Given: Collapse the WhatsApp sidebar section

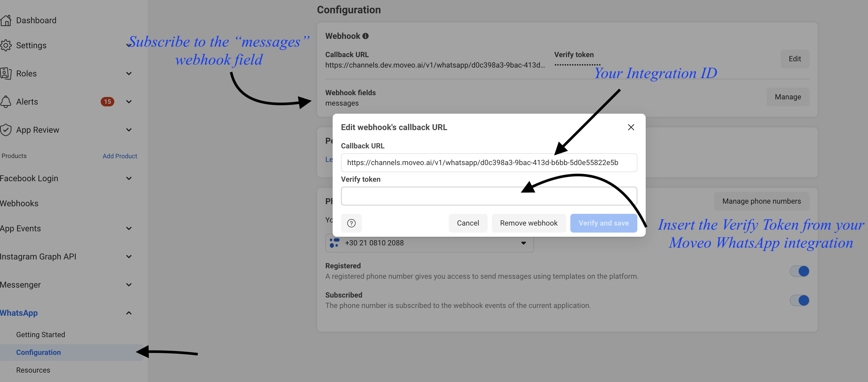Looking at the screenshot, I should click(129, 313).
